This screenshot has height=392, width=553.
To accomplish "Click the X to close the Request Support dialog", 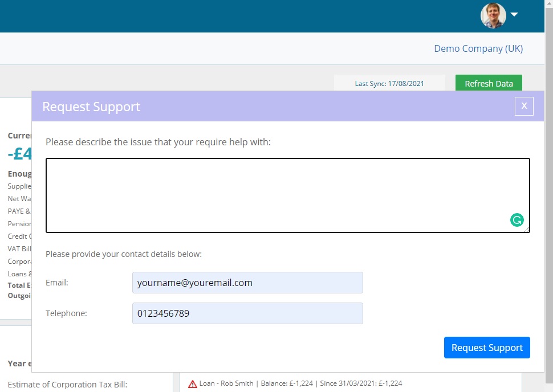I will point(524,106).
